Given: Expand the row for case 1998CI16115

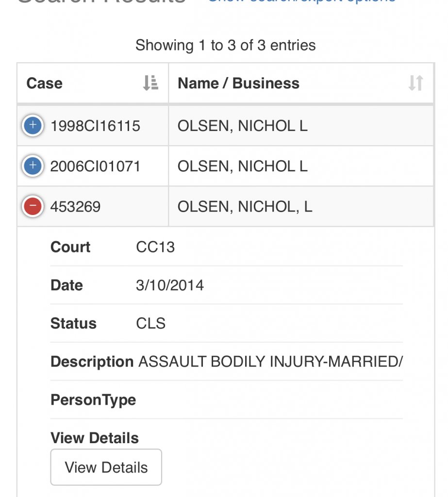Looking at the screenshot, I should 33,126.
